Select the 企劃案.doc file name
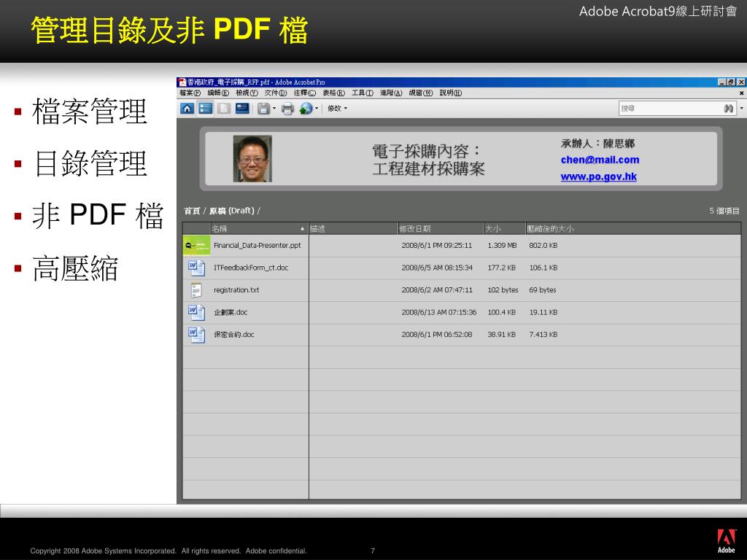The image size is (747, 560). click(x=231, y=312)
